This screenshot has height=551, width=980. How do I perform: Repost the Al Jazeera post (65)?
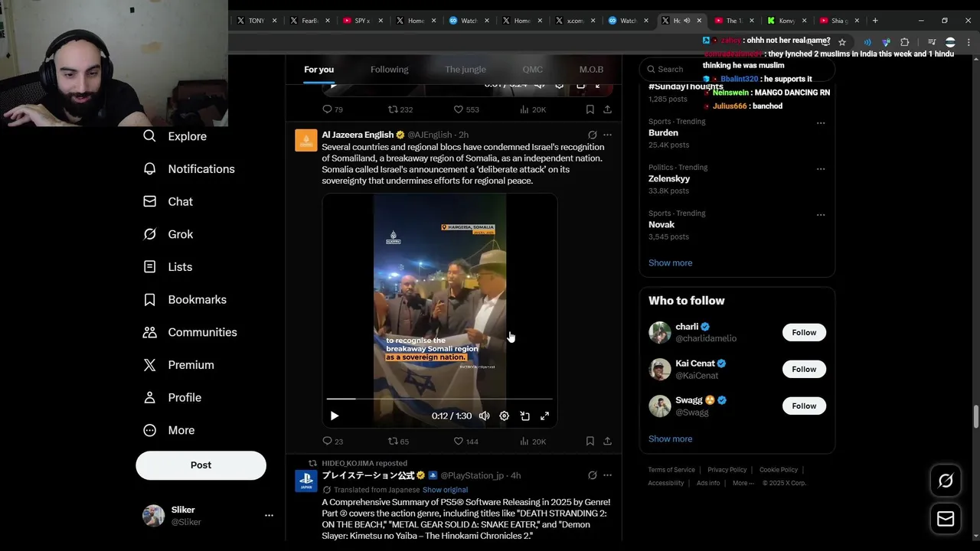[x=398, y=442]
